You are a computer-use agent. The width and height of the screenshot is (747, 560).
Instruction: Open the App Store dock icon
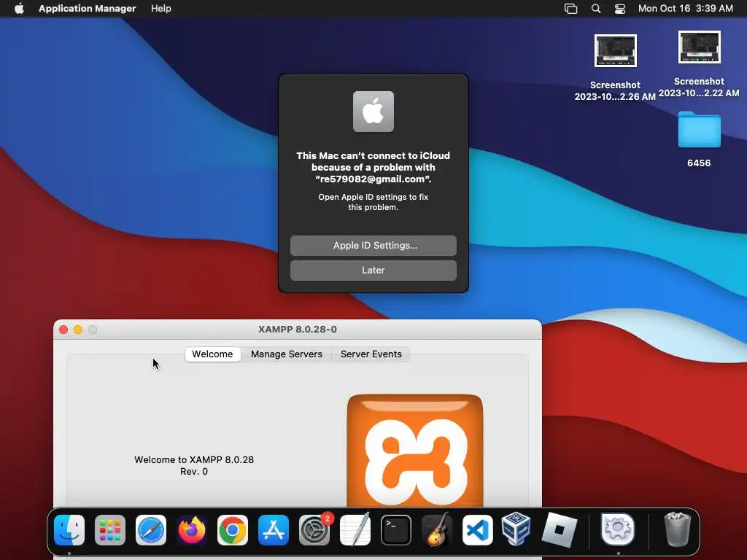pos(274,530)
